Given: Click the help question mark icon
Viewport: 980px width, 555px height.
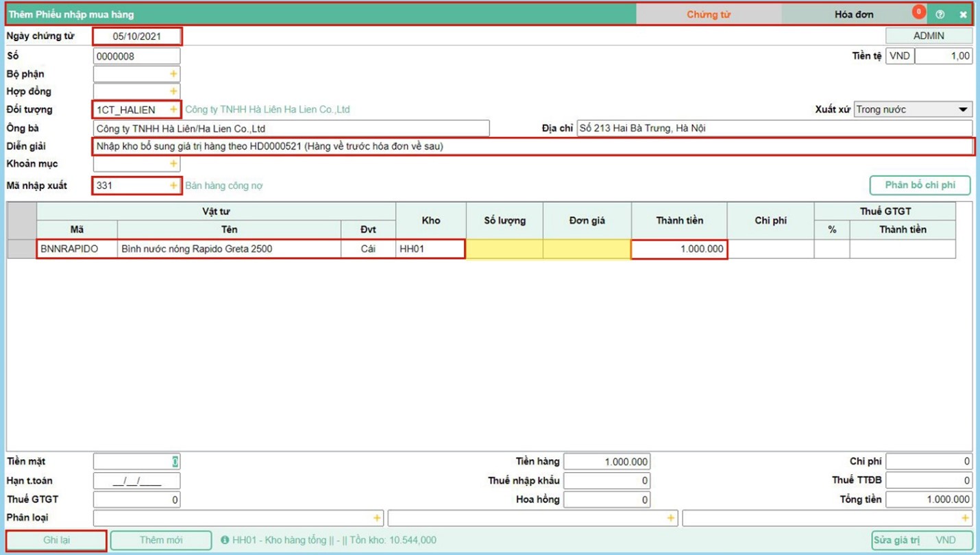Looking at the screenshot, I should pyautogui.click(x=940, y=14).
